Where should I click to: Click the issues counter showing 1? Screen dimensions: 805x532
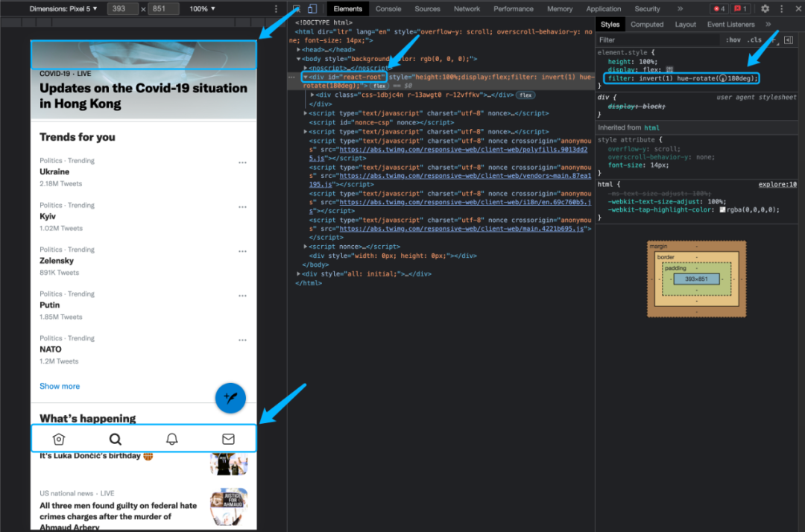pos(740,9)
